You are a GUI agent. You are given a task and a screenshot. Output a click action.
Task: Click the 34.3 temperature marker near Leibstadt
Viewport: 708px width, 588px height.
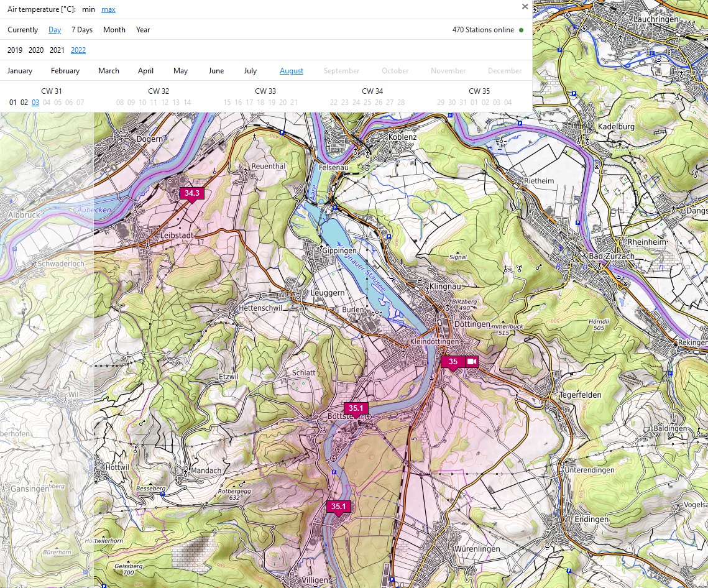(x=192, y=193)
